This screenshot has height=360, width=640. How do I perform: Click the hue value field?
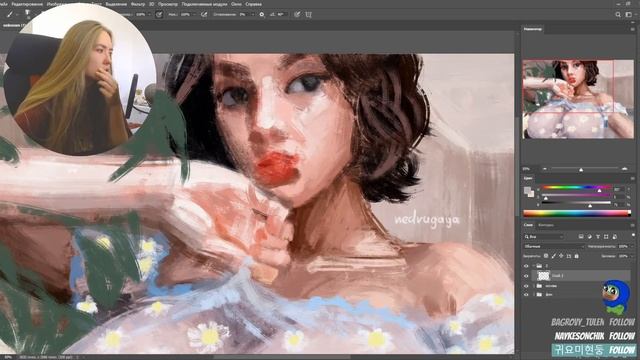tap(618, 189)
